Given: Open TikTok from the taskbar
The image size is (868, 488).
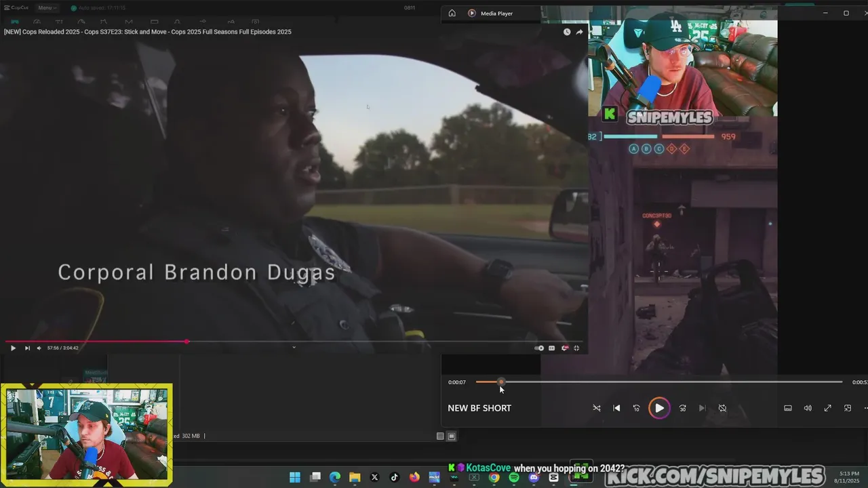Looking at the screenshot, I should pos(395,477).
